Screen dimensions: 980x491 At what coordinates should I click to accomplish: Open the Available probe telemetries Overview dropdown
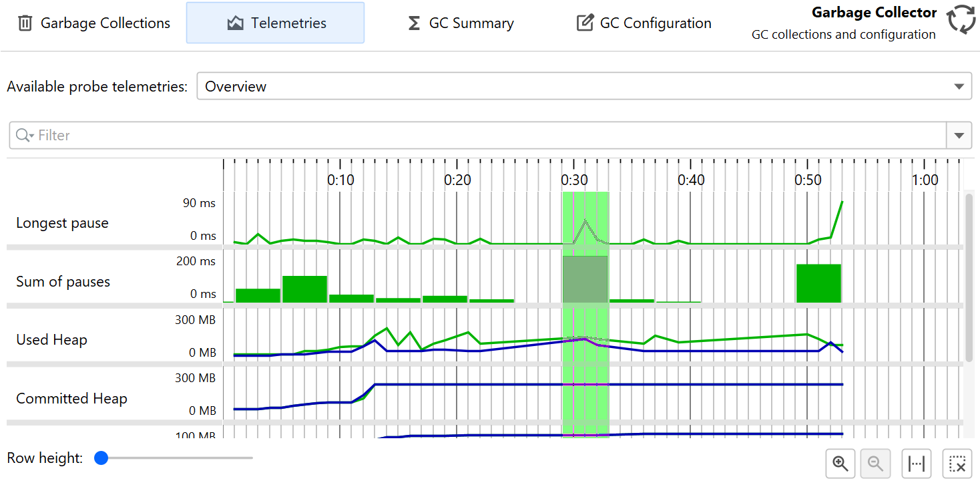click(x=583, y=86)
